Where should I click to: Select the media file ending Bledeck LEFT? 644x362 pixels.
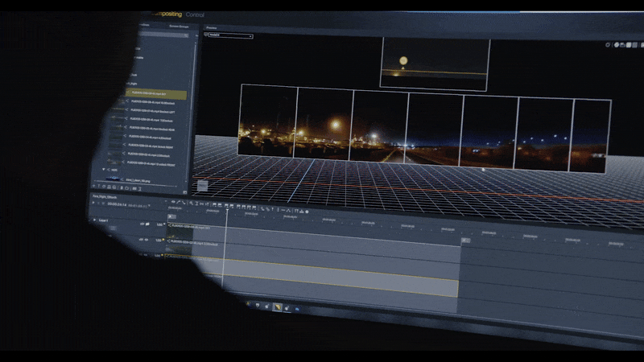pos(152,111)
